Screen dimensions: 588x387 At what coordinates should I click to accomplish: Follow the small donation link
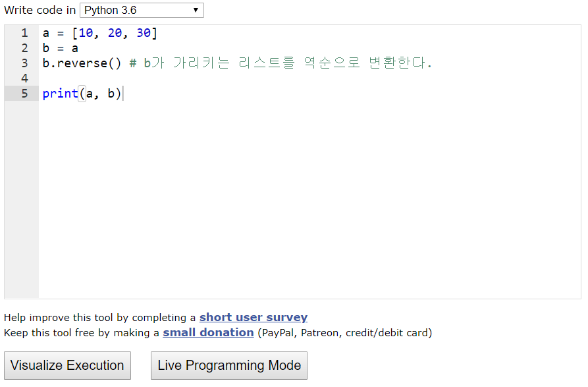tap(208, 332)
